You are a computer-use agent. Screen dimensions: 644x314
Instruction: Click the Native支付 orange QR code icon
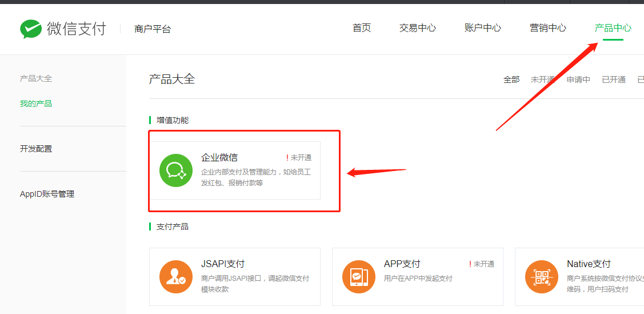pyautogui.click(x=542, y=277)
